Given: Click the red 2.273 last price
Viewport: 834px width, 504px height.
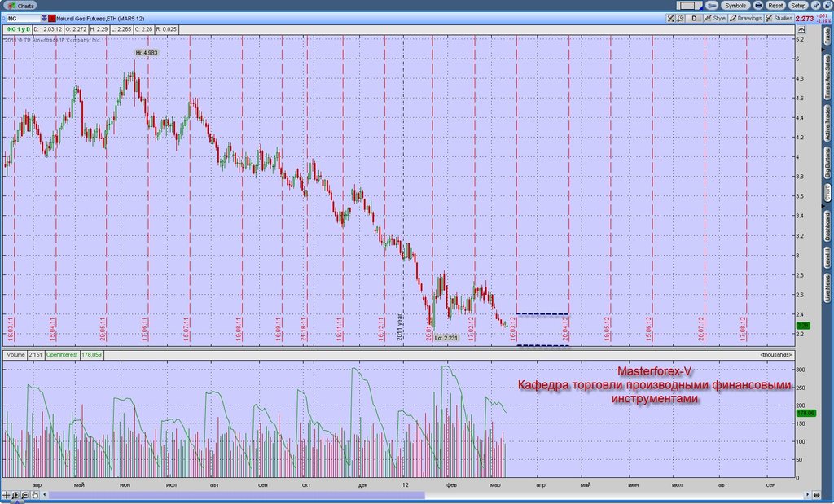Looking at the screenshot, I should point(805,19).
